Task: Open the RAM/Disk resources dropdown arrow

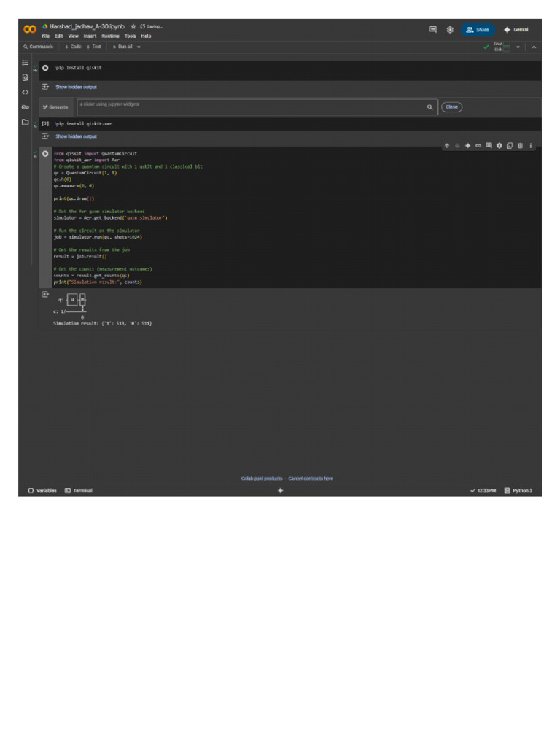Action: [518, 47]
